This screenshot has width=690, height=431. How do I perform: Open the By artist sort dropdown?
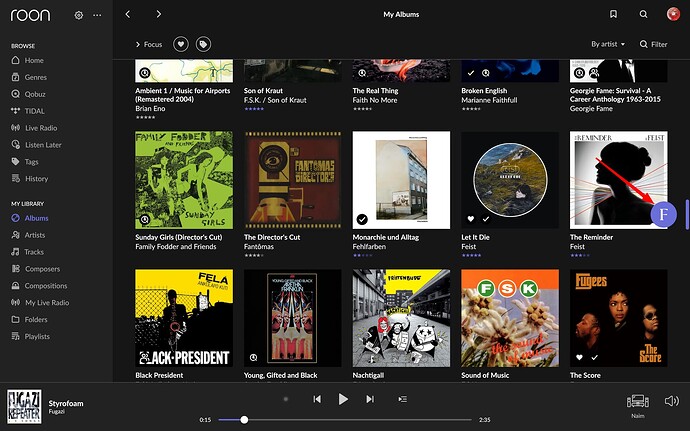tap(608, 44)
